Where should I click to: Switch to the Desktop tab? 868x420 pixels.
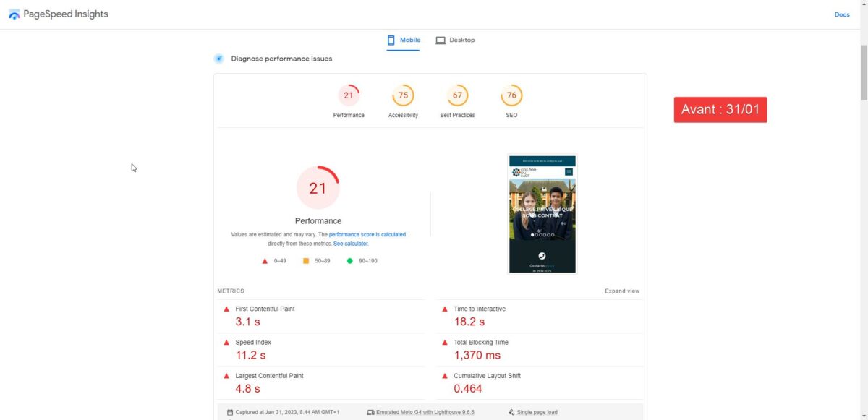click(x=455, y=40)
